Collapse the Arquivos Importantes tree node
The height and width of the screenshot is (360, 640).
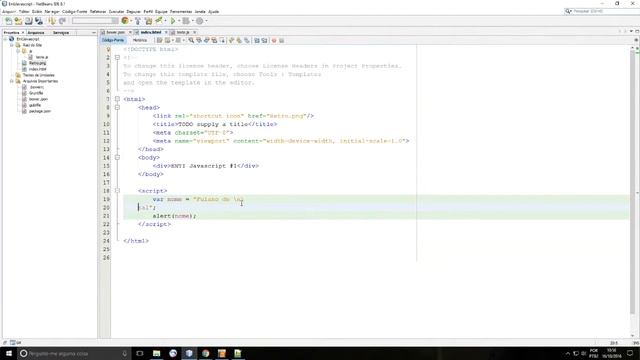point(12,81)
